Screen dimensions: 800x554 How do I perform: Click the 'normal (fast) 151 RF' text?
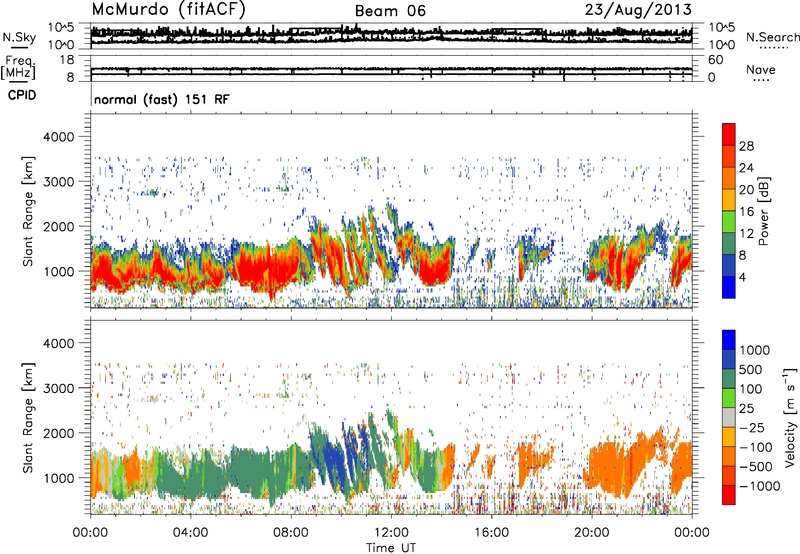point(162,99)
